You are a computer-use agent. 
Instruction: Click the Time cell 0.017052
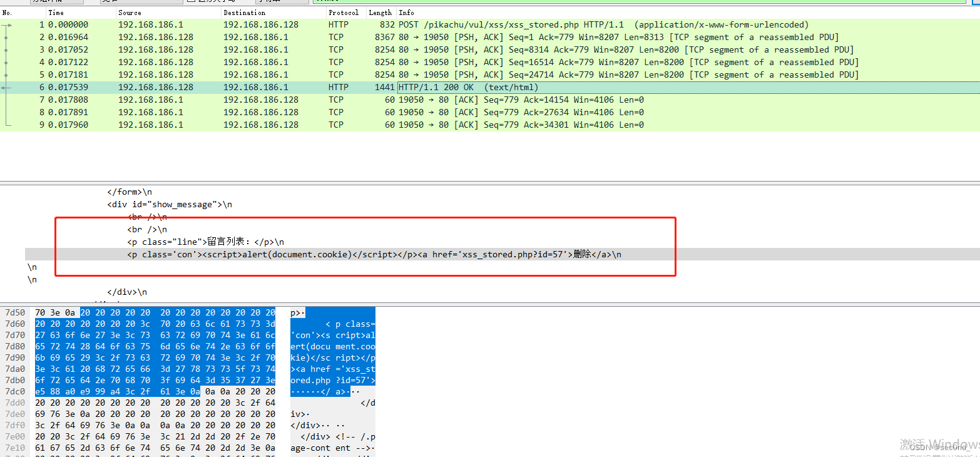(x=68, y=50)
